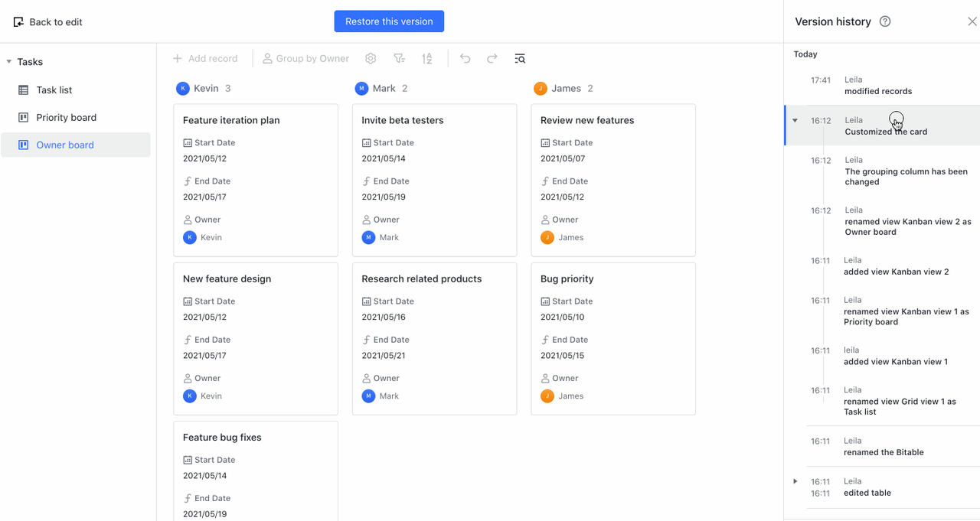Open the search records icon

520,59
